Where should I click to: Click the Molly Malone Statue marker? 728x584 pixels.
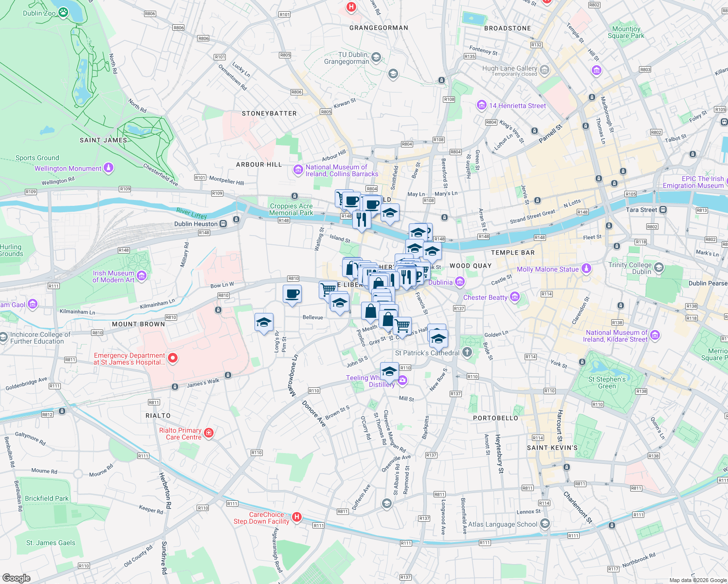586,269
